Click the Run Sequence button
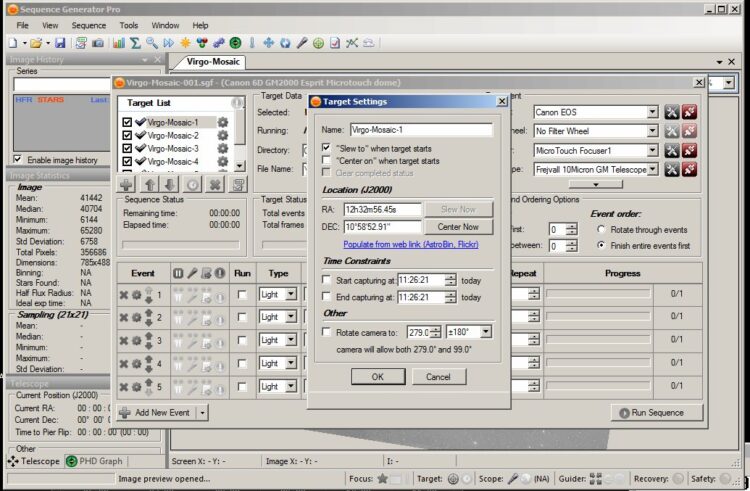 [657, 412]
